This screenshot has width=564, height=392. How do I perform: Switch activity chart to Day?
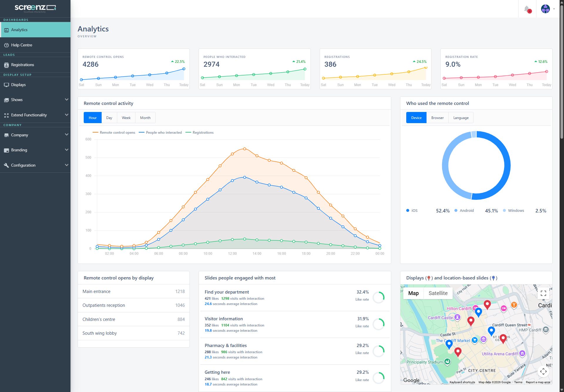(109, 118)
